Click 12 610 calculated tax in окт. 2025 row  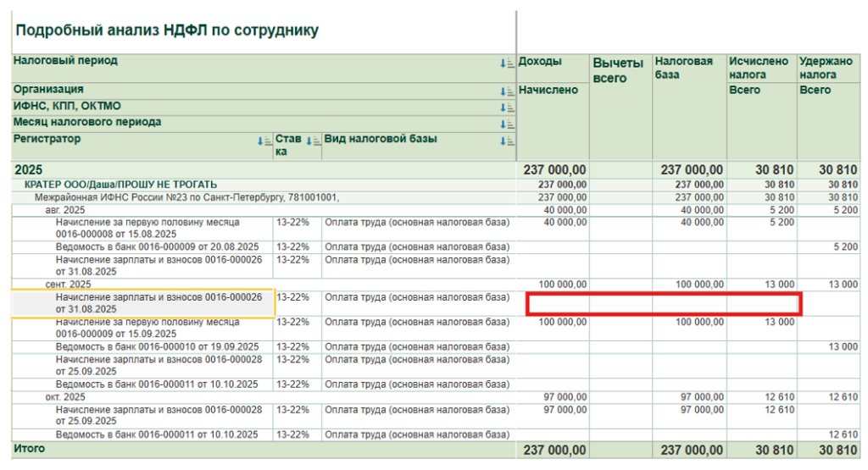click(x=780, y=397)
